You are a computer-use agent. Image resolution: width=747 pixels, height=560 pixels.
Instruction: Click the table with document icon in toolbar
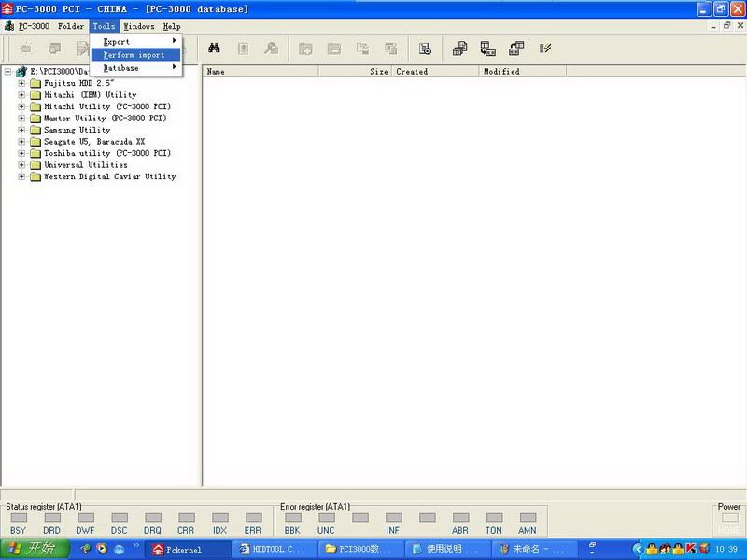click(459, 49)
